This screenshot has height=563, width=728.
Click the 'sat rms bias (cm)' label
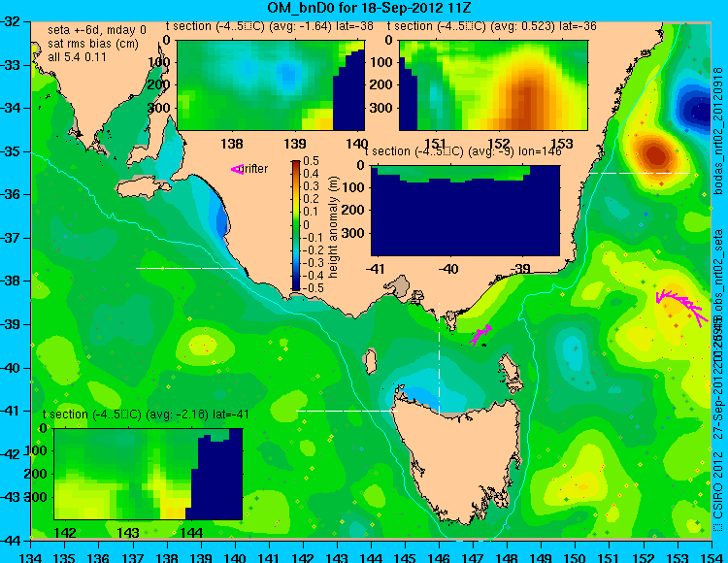point(93,44)
